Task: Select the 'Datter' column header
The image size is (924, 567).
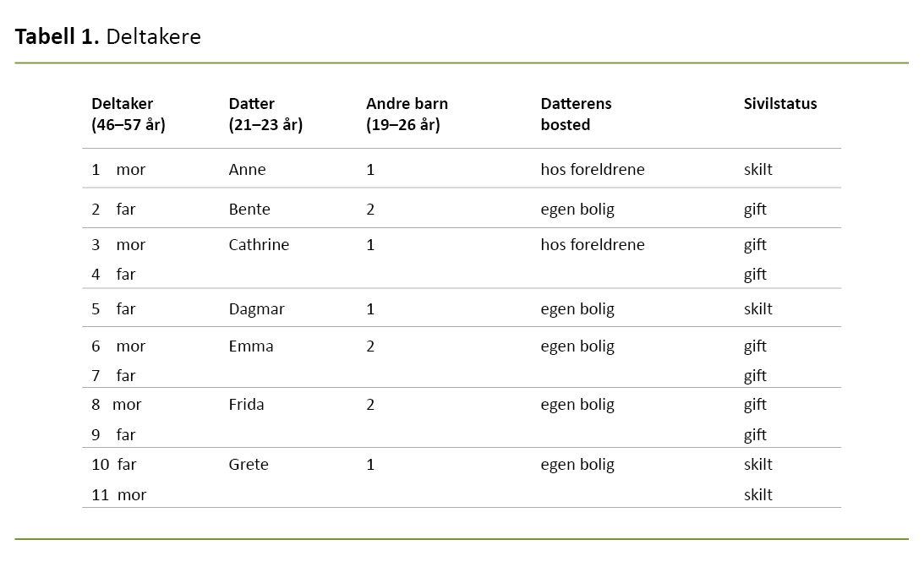Action: [x=265, y=114]
